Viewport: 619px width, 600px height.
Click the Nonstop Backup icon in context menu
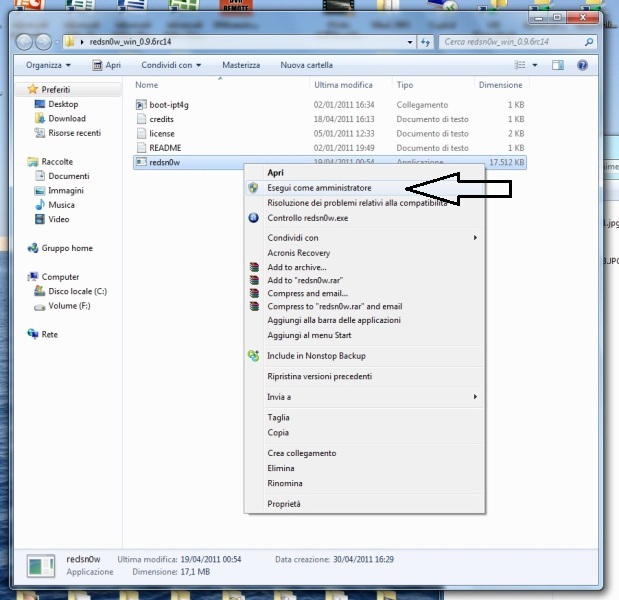[253, 356]
